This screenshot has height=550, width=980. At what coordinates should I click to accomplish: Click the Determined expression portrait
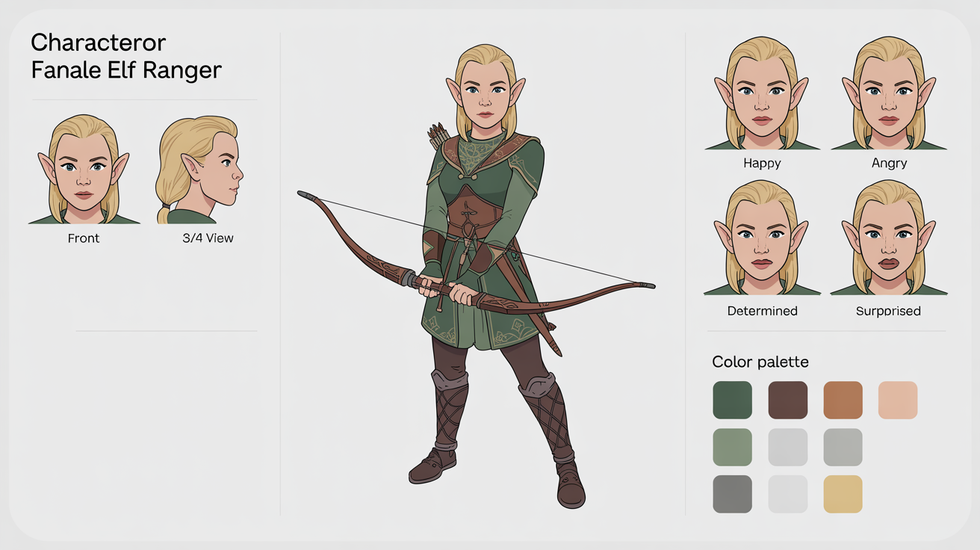point(760,239)
